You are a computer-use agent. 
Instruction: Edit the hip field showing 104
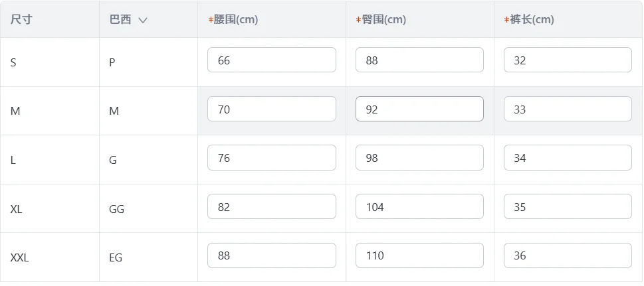point(419,207)
